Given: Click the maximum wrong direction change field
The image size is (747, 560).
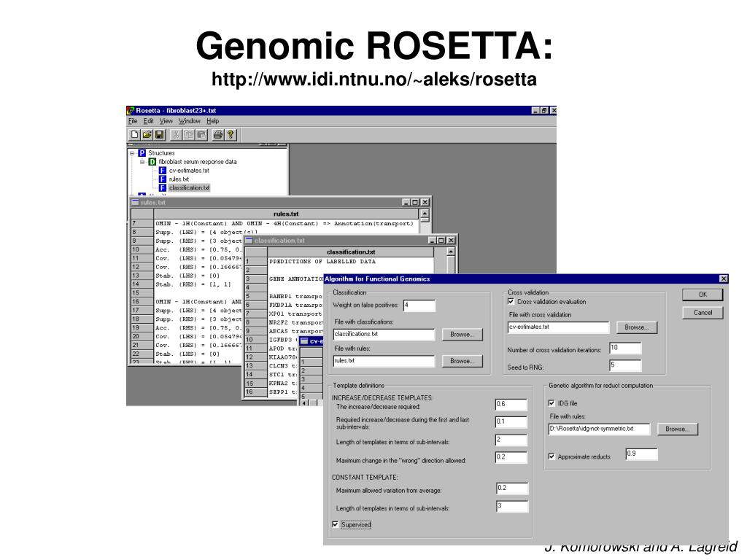Looking at the screenshot, I should click(x=511, y=457).
